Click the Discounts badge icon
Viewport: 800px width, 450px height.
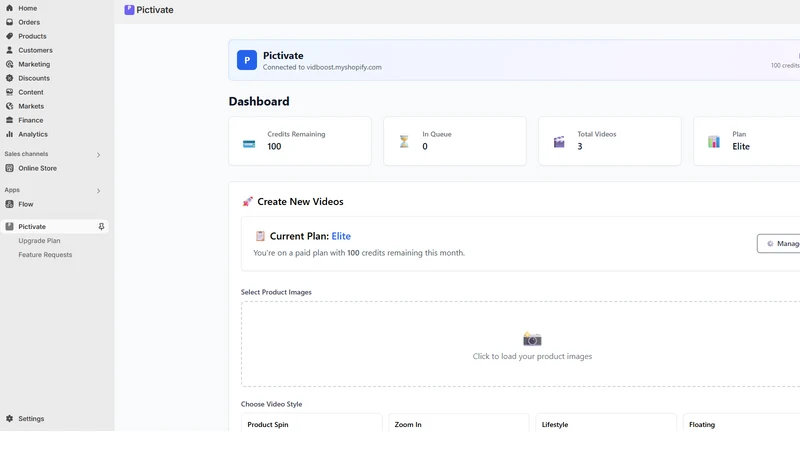coord(9,78)
